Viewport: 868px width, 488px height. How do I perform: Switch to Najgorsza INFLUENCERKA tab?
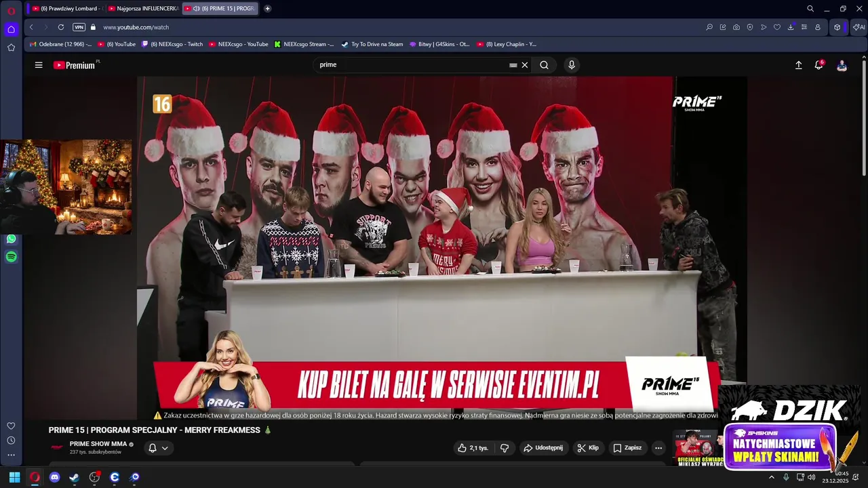143,9
